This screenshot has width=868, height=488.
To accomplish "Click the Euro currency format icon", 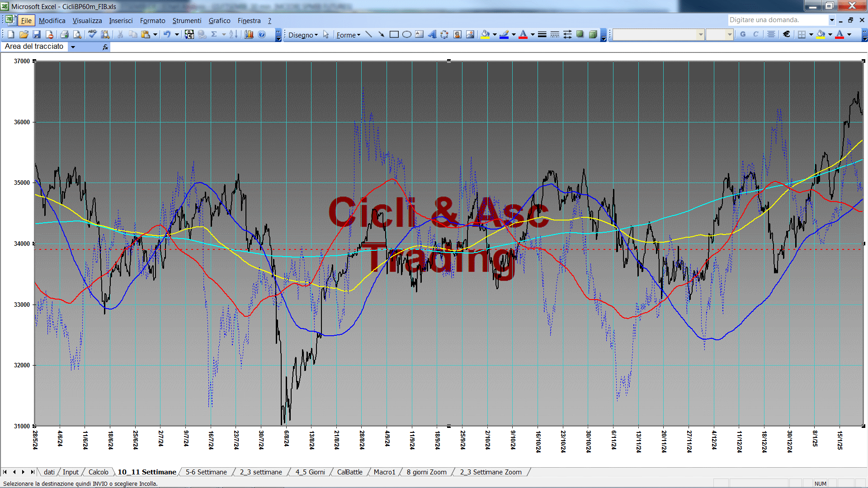I will click(x=787, y=35).
